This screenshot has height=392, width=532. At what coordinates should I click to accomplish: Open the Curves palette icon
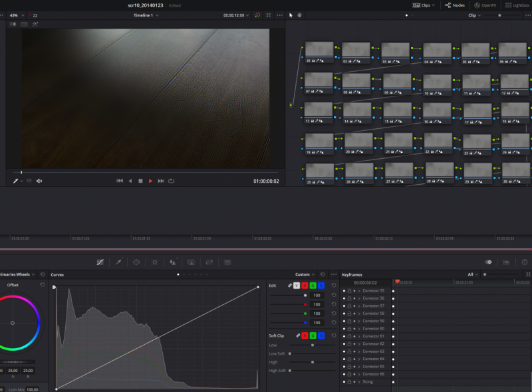pos(100,262)
